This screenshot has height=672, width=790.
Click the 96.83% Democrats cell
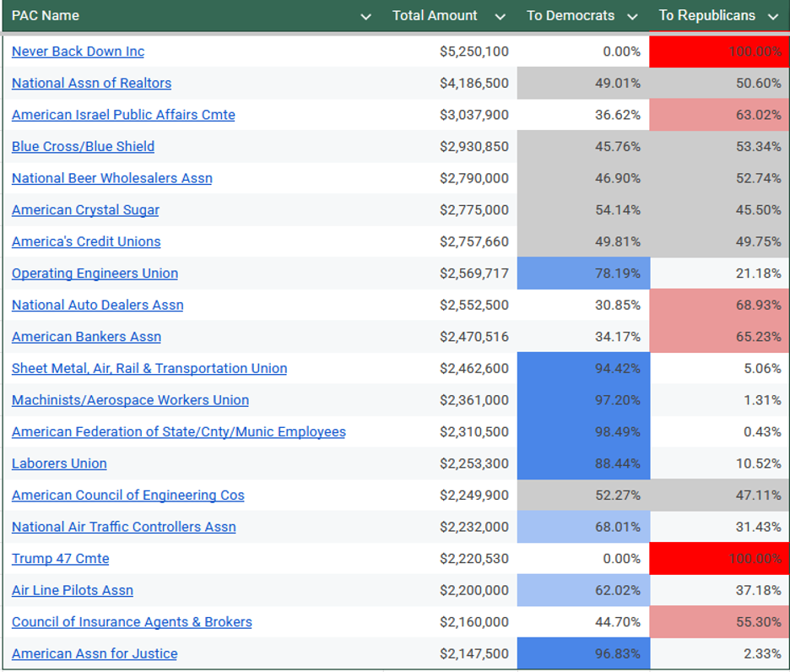583,654
